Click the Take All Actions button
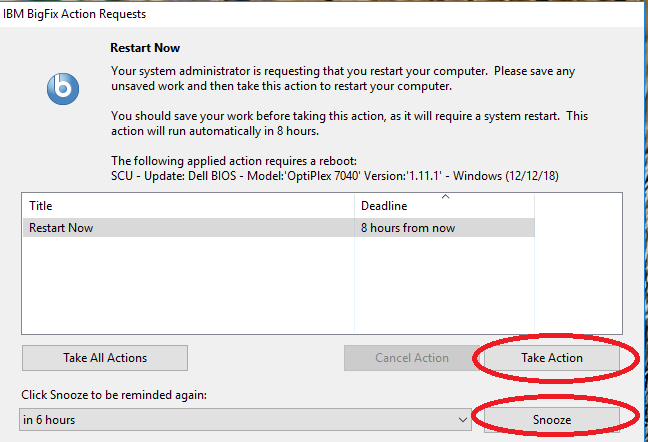Viewport: 648px width, 442px height. pos(105,358)
